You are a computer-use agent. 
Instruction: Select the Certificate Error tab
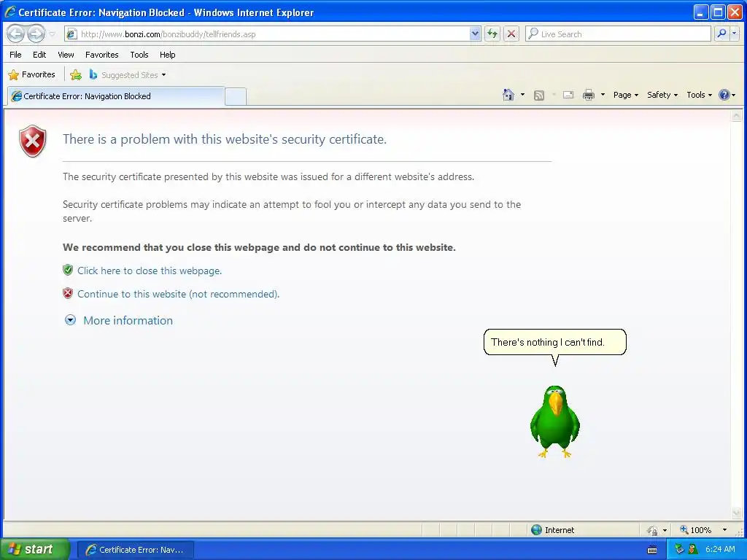[116, 96]
